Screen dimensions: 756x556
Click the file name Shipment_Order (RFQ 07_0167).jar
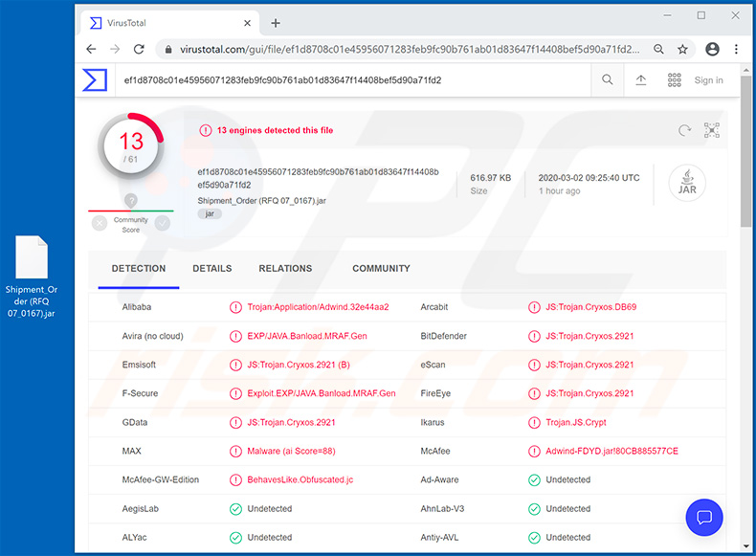point(262,201)
